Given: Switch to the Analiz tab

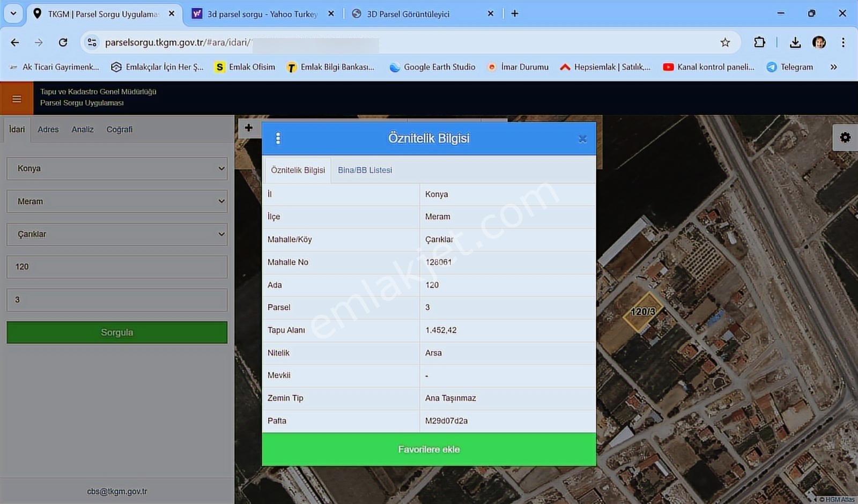Looking at the screenshot, I should (83, 129).
